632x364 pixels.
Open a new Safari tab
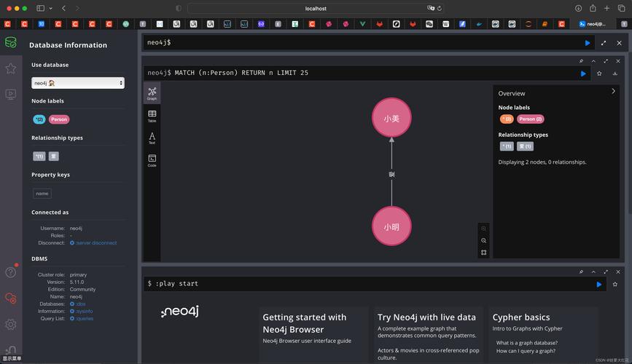tap(606, 8)
